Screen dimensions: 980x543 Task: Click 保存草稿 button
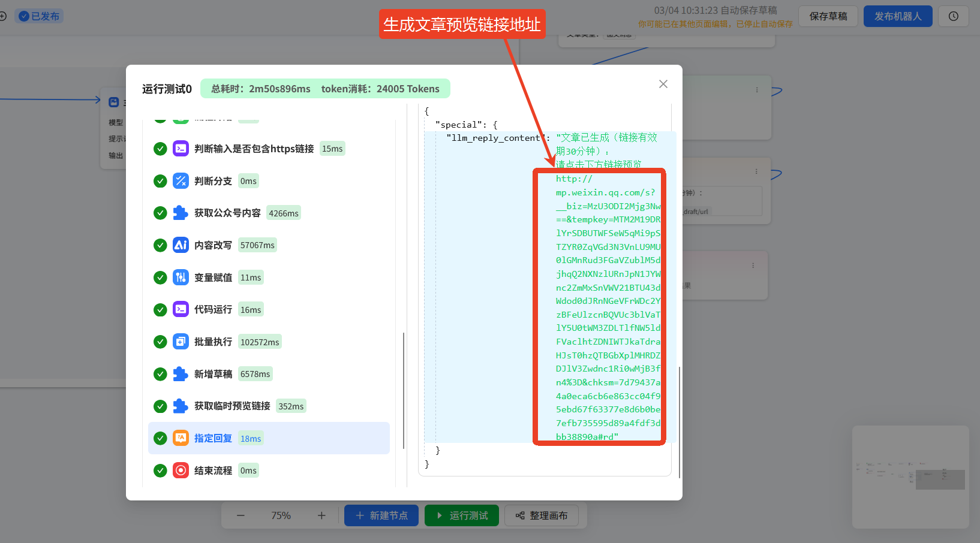pos(828,16)
